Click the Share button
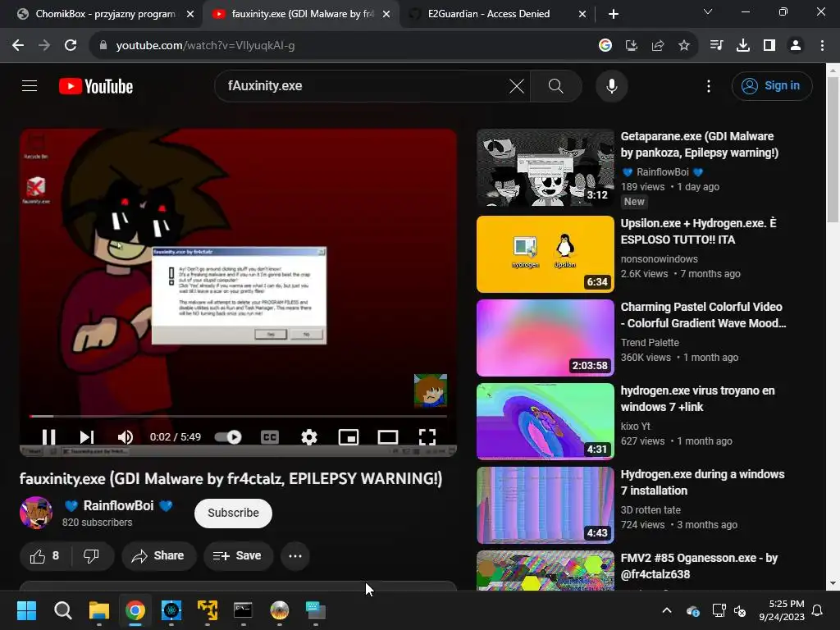 (158, 556)
